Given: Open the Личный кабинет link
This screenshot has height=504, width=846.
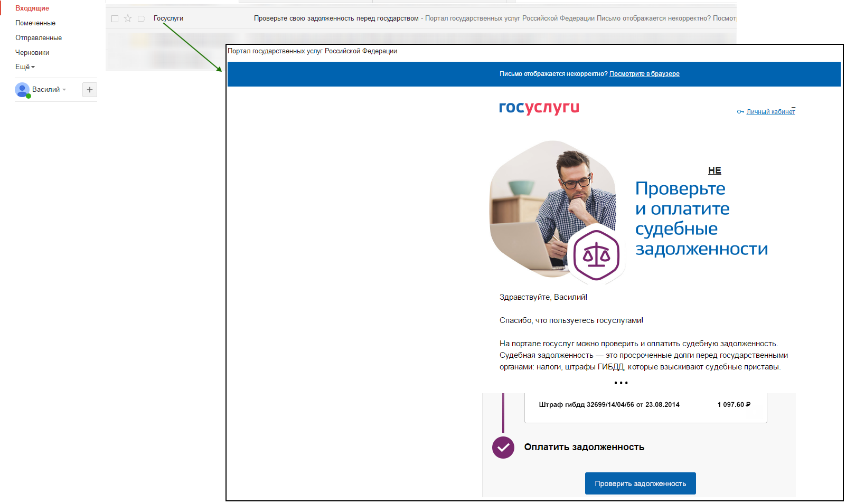Looking at the screenshot, I should coord(770,112).
